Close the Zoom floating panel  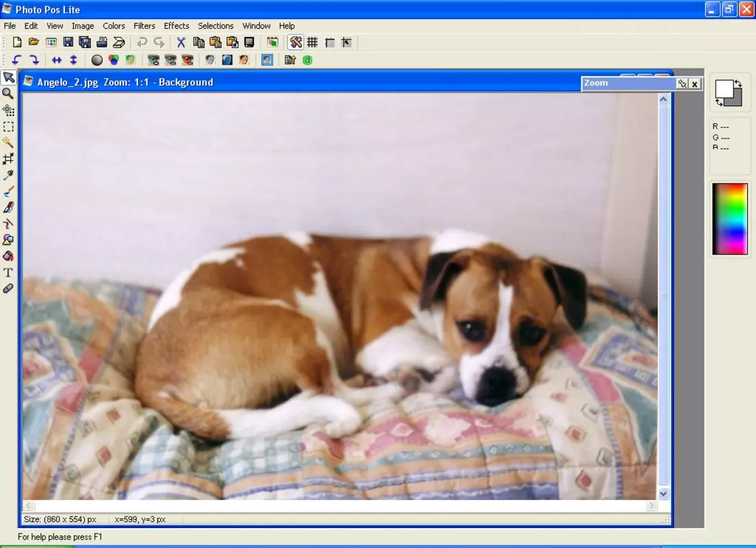695,84
